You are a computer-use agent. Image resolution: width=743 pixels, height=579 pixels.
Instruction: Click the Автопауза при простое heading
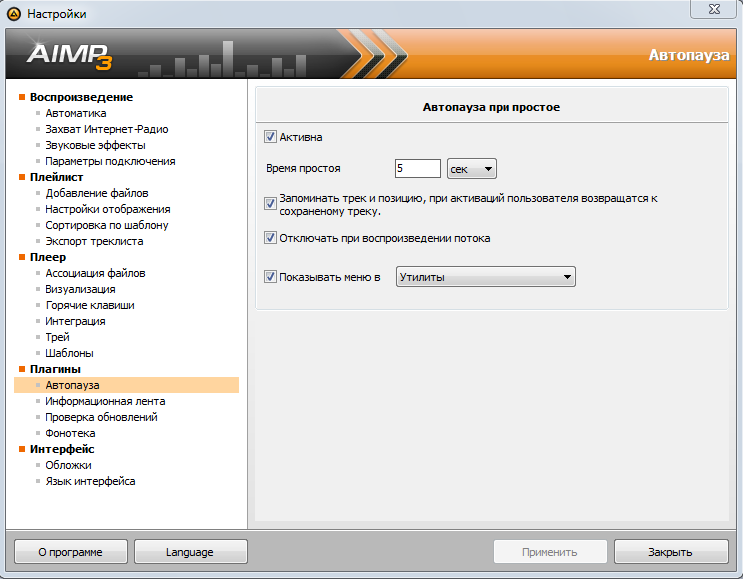pos(491,108)
